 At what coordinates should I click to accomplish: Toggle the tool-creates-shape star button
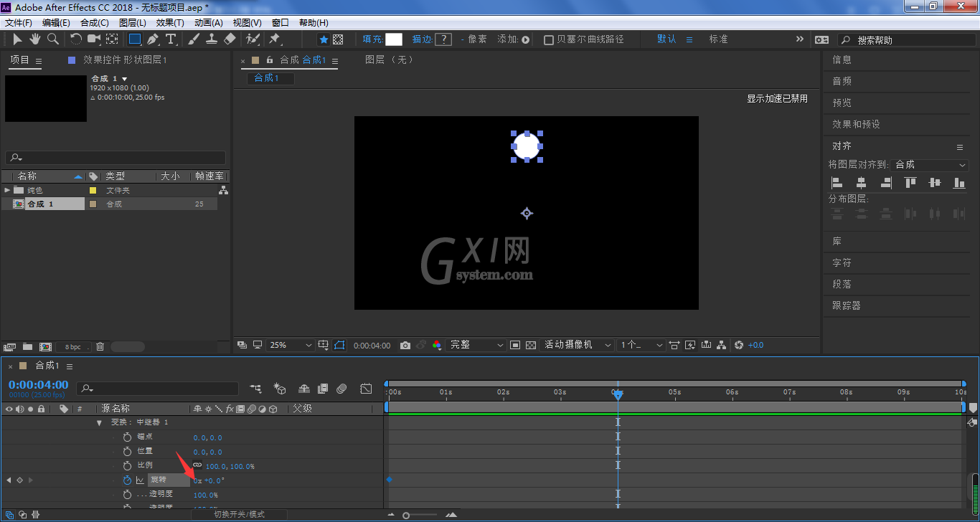(324, 39)
